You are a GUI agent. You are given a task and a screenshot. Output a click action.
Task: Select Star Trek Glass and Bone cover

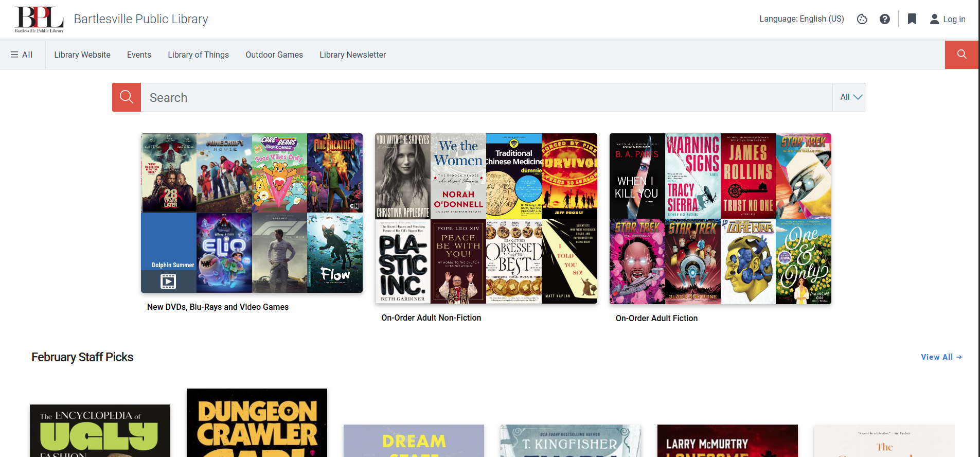click(x=693, y=261)
